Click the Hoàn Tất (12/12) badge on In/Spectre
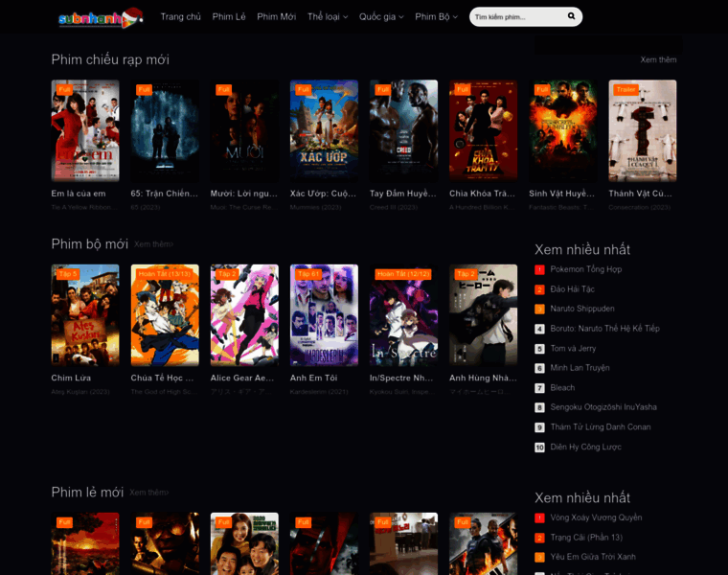This screenshot has height=575, width=728. pyautogui.click(x=402, y=274)
